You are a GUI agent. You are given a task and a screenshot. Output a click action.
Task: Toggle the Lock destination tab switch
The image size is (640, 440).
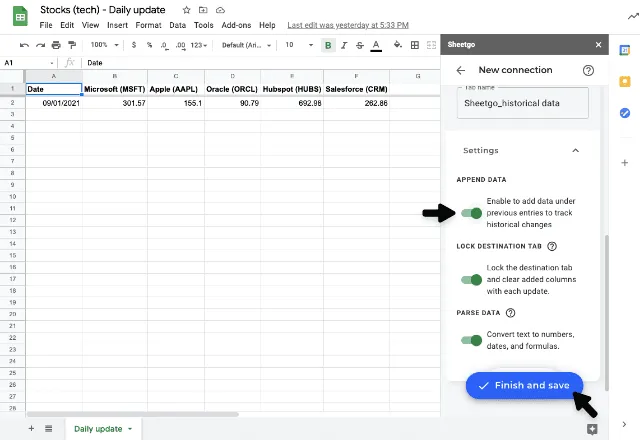(471, 280)
